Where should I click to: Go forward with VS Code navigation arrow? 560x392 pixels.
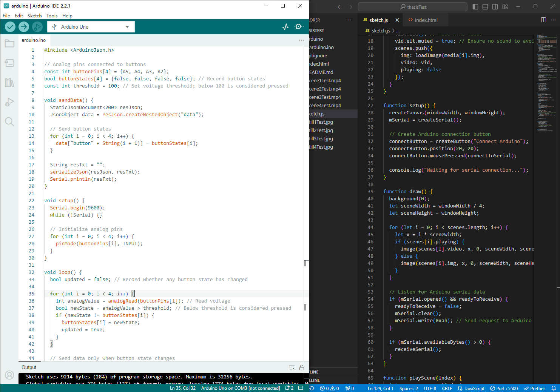tap(350, 7)
